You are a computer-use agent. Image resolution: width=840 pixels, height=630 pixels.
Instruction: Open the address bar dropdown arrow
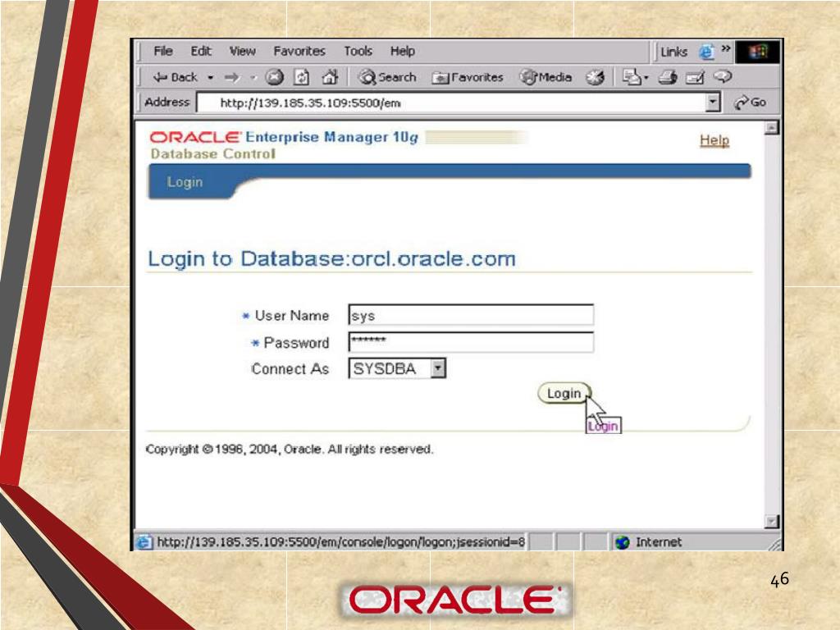click(713, 102)
